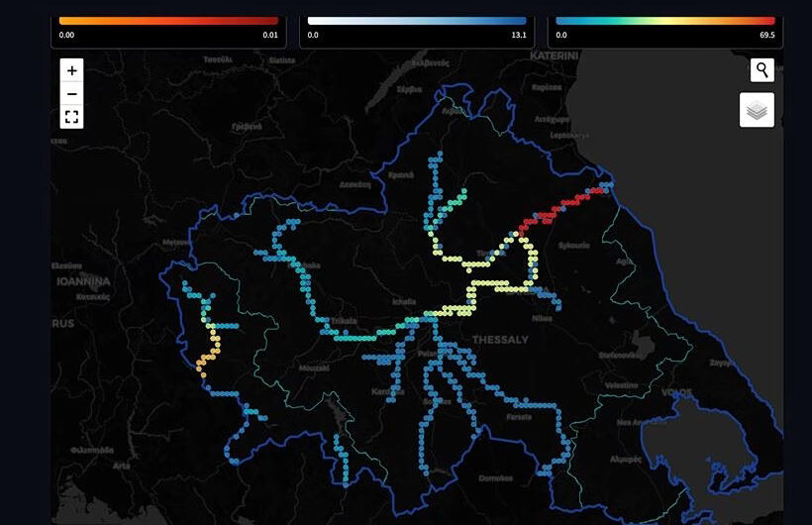Zoom in on the map
812x525 pixels.
72,70
